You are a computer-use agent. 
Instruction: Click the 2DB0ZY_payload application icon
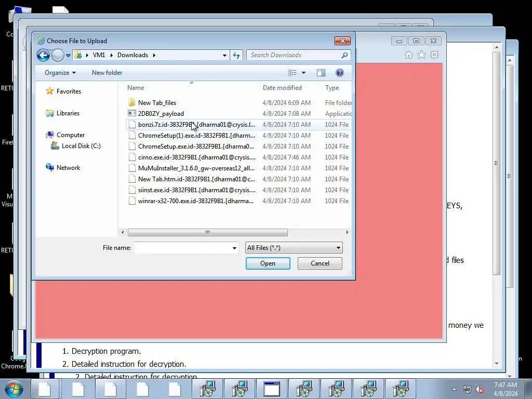(x=131, y=113)
